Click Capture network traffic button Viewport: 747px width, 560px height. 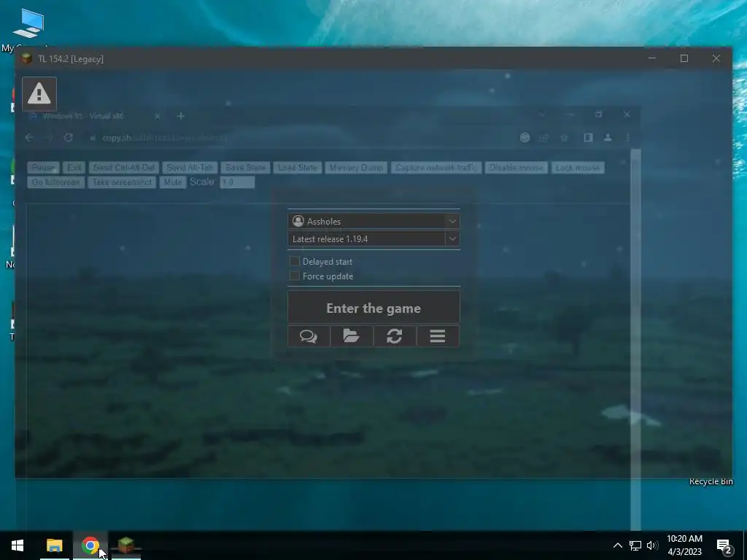click(436, 168)
